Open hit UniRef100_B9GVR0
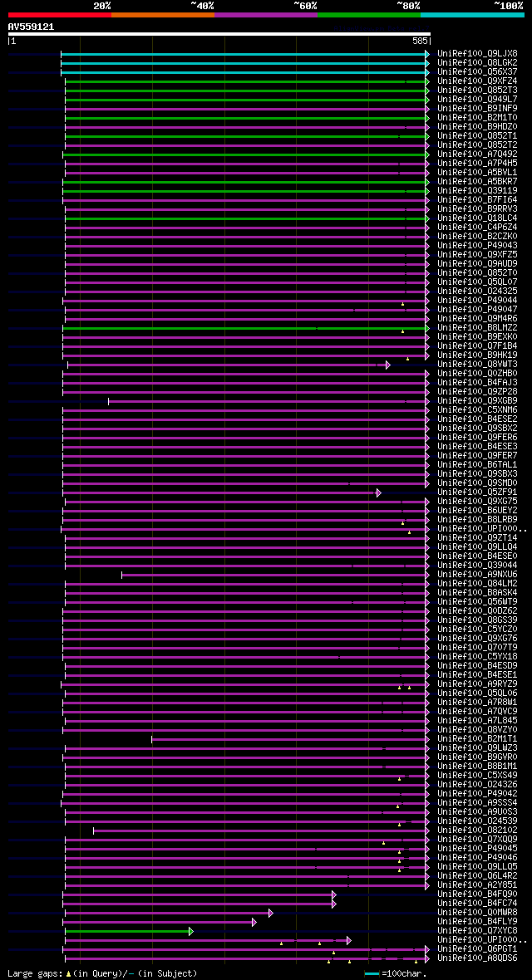The image size is (532, 980). [477, 757]
